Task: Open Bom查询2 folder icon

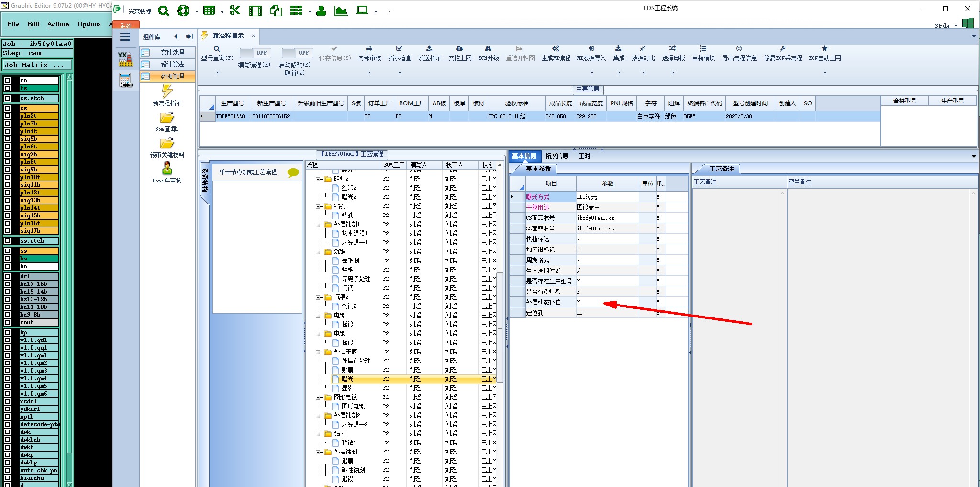Action: [x=167, y=121]
